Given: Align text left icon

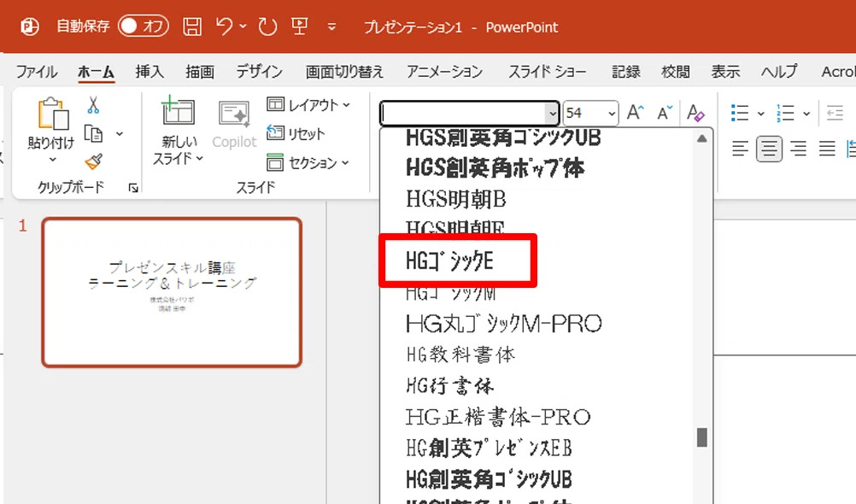Looking at the screenshot, I should [x=741, y=149].
